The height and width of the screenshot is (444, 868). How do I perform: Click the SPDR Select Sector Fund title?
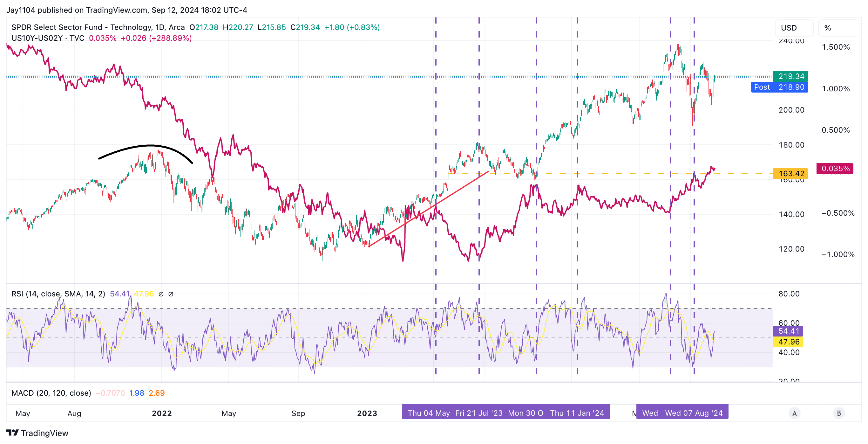coord(98,27)
